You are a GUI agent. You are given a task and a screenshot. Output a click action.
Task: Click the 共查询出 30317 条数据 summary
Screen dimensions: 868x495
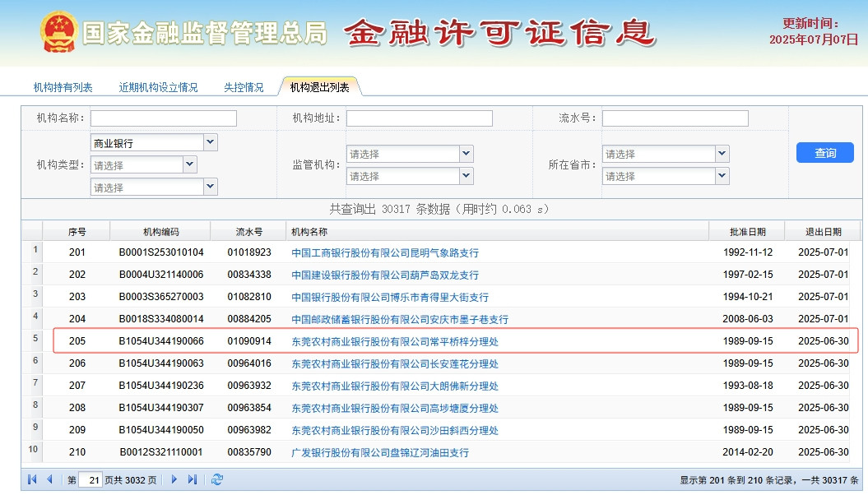click(x=439, y=209)
